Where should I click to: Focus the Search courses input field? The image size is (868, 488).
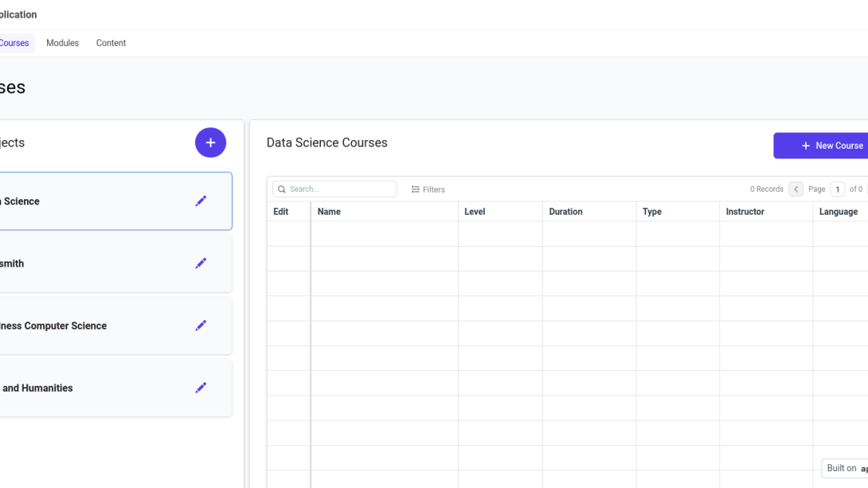click(x=334, y=189)
